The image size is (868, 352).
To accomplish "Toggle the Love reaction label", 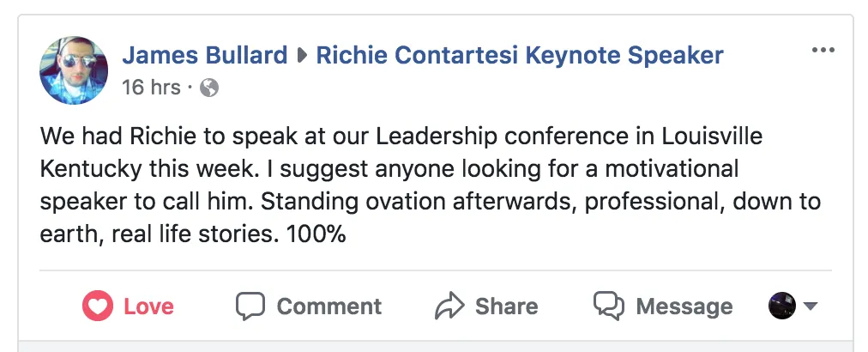I will point(149,306).
